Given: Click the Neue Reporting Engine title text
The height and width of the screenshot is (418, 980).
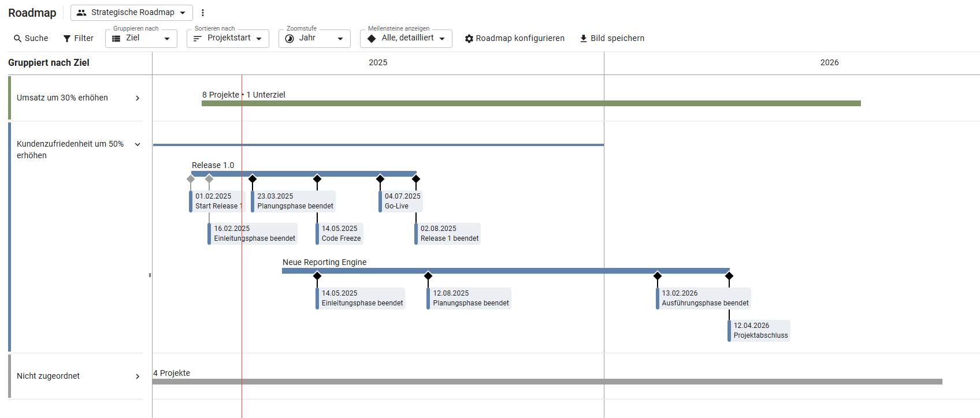Looking at the screenshot, I should coord(324,262).
